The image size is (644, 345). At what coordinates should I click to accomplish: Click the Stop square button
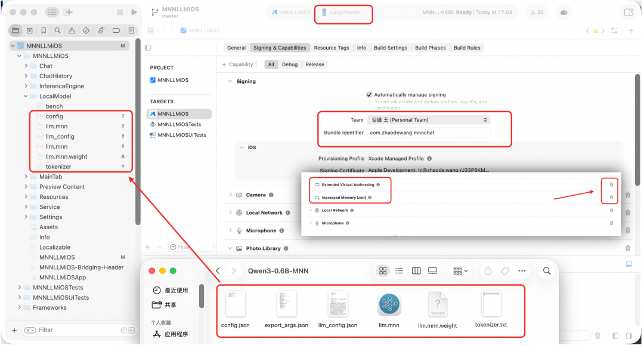(120, 13)
